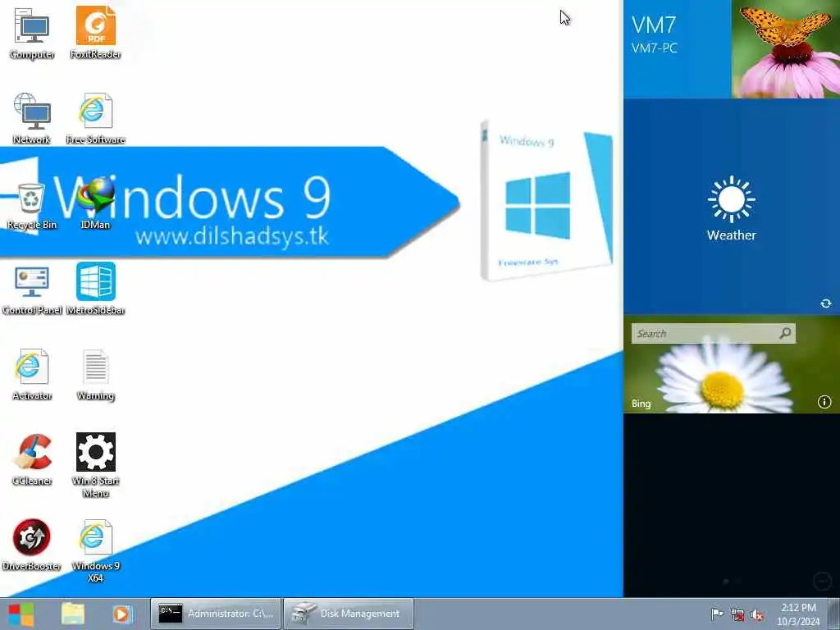840x630 pixels.
Task: Open Control Panel desktop icon
Action: 32,288
